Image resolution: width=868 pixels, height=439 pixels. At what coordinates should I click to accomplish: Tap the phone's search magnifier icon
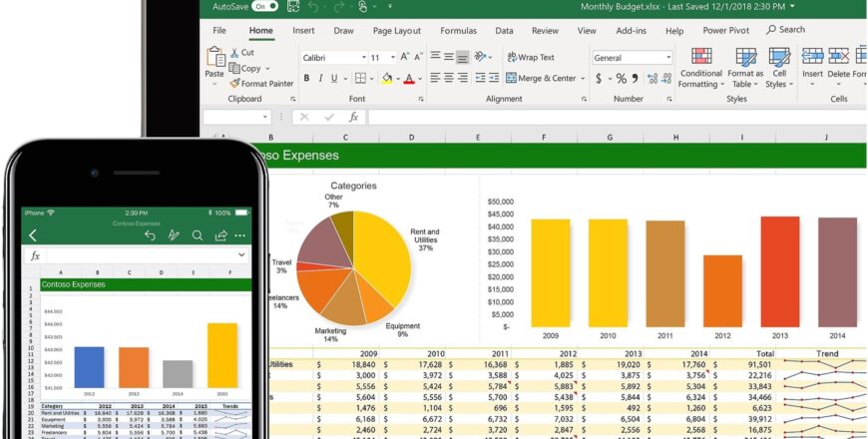(198, 235)
